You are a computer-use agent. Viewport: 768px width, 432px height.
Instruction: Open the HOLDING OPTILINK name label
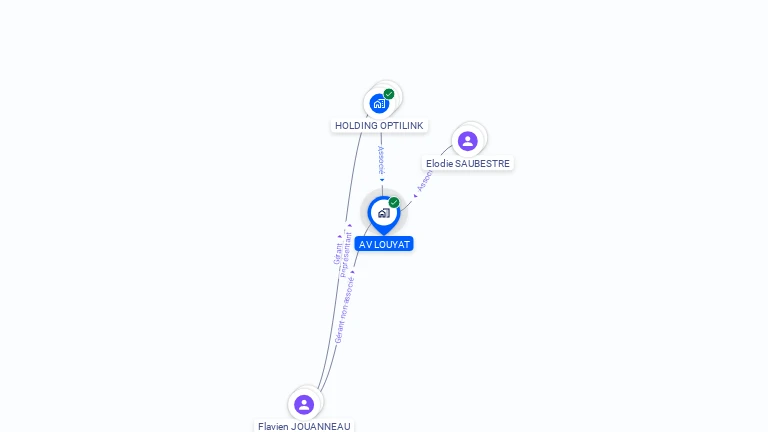(x=379, y=125)
